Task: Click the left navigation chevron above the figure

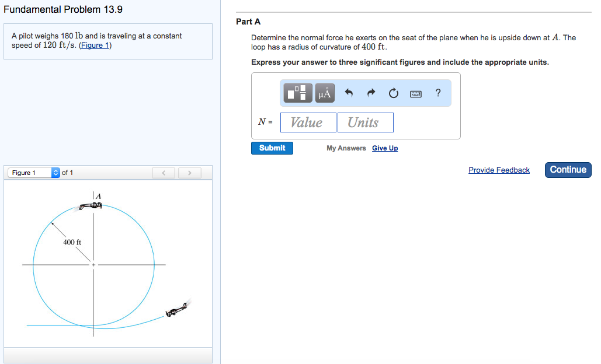Action: click(164, 173)
